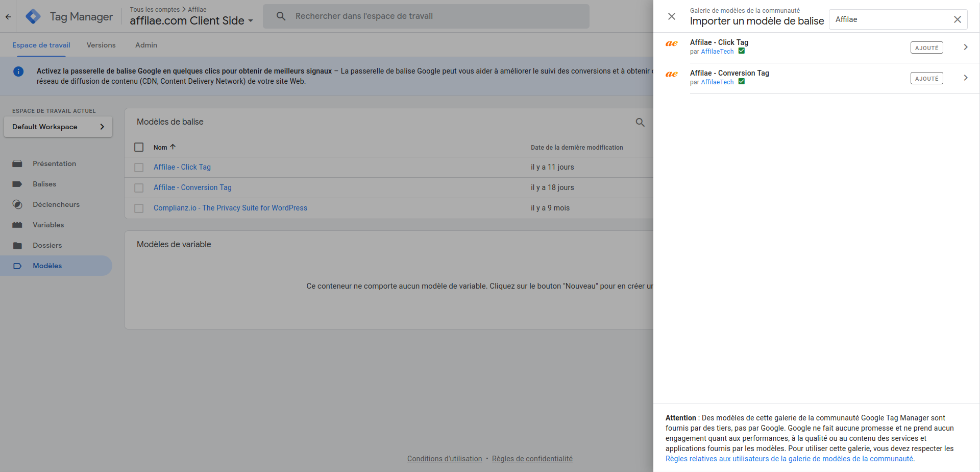The width and height of the screenshot is (980, 472).
Task: Click the Présentation sidebar icon
Action: (x=17, y=163)
